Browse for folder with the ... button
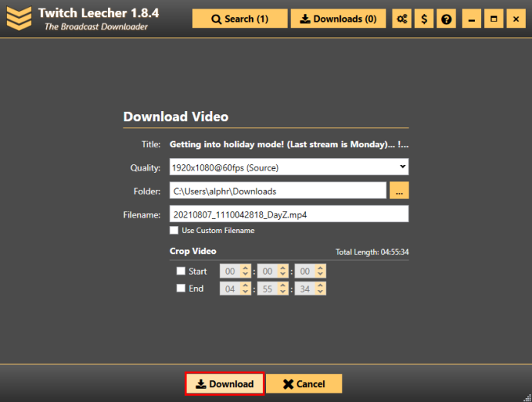 coord(399,191)
